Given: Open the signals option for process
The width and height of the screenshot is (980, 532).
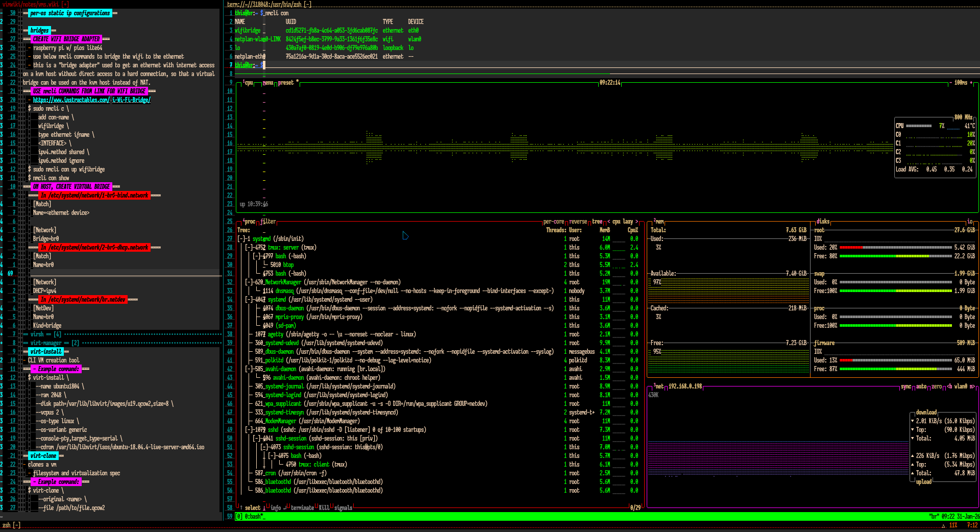Looking at the screenshot, I should (x=343, y=508).
